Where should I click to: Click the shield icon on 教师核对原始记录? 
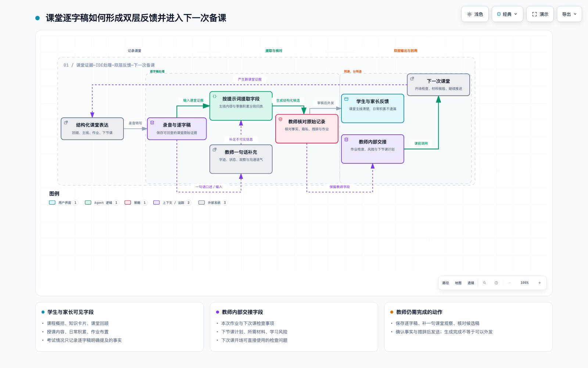tap(280, 119)
